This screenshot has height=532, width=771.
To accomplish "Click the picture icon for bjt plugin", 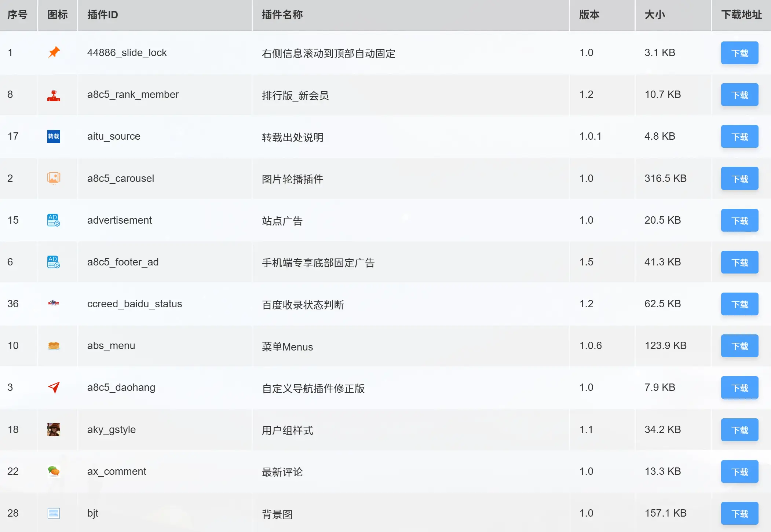I will point(54,513).
